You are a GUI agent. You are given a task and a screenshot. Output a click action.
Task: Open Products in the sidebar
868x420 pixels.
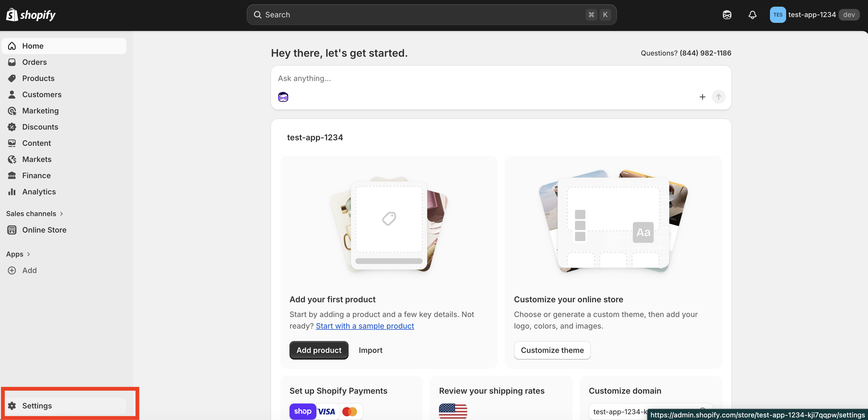click(x=64, y=78)
